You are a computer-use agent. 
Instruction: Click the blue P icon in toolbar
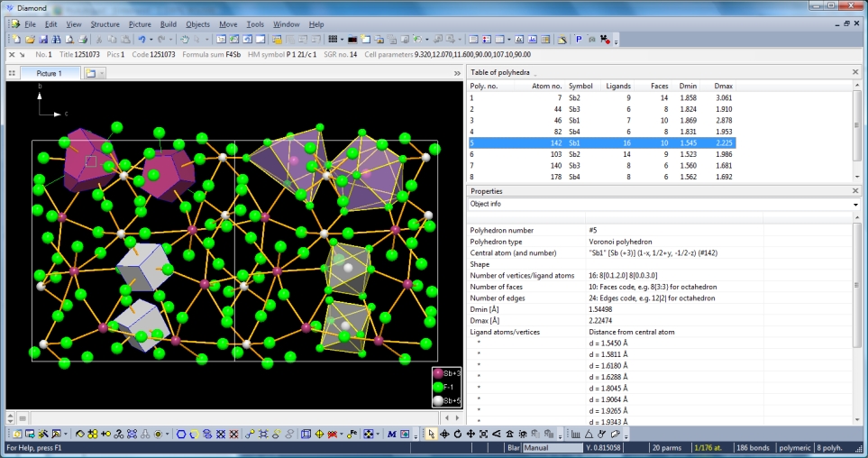579,40
